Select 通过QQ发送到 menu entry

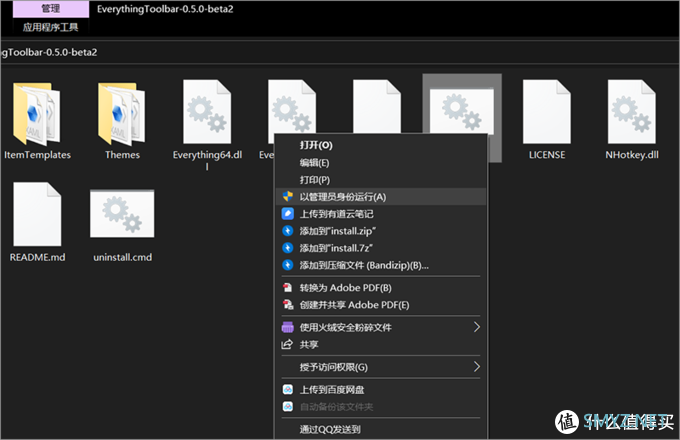tap(381, 429)
